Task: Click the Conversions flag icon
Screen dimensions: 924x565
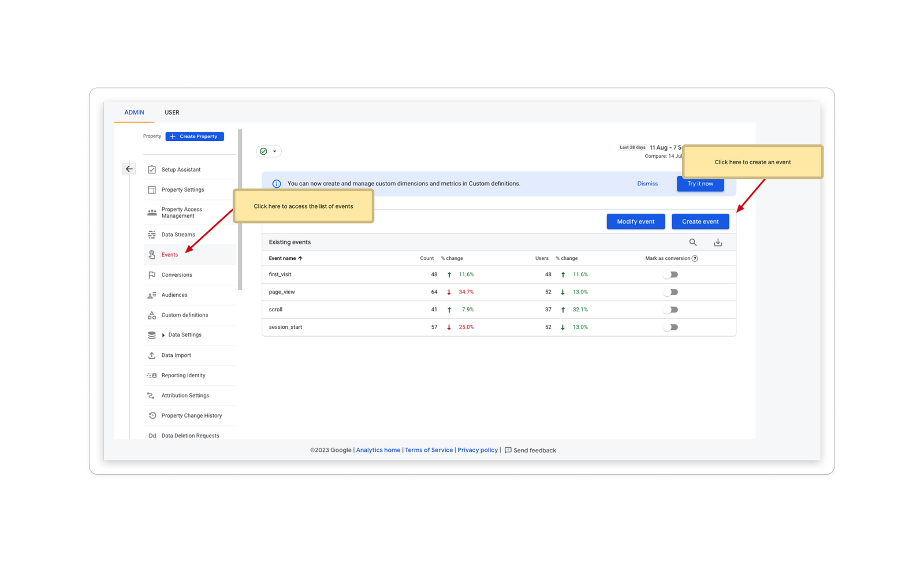Action: pyautogui.click(x=152, y=275)
